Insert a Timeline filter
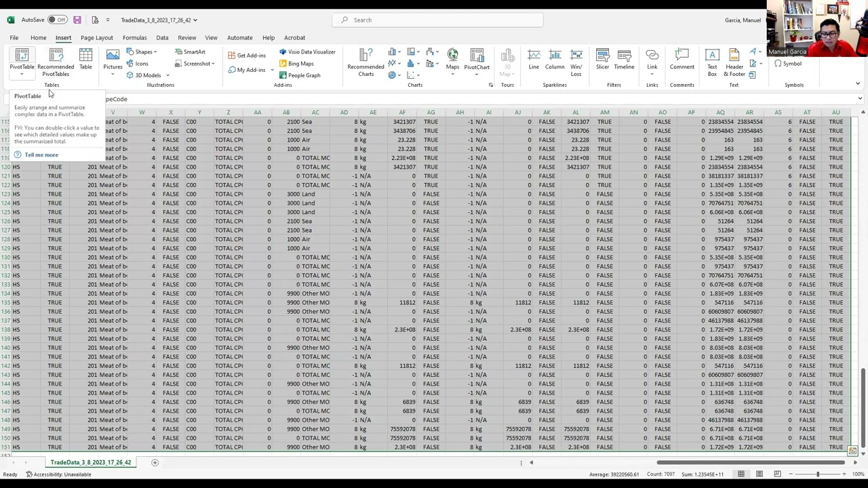This screenshot has height=488, width=868. pyautogui.click(x=624, y=60)
